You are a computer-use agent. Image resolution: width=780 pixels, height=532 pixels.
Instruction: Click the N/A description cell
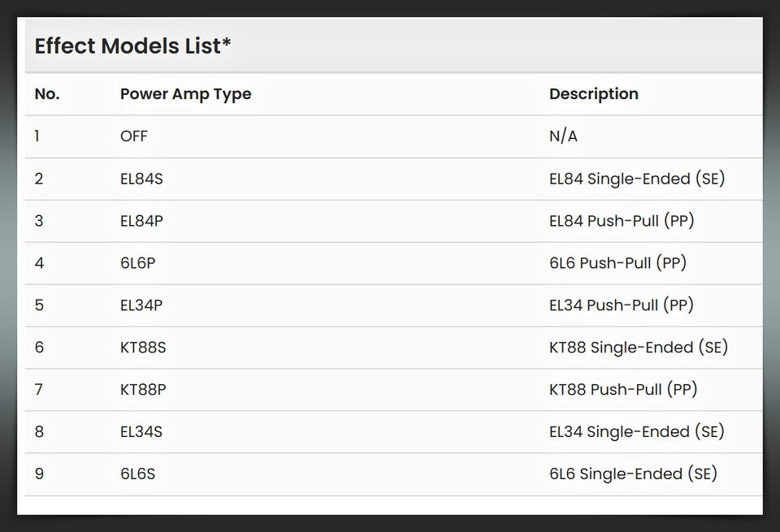pyautogui.click(x=563, y=136)
